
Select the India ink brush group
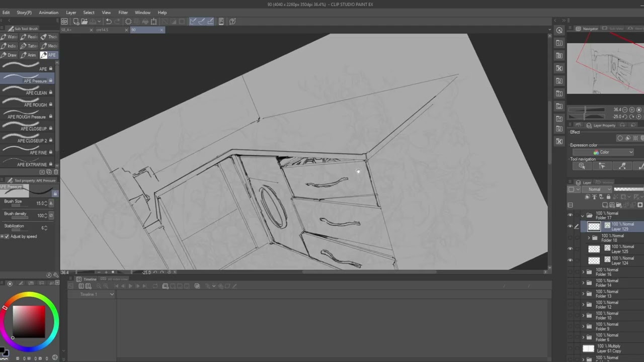[10, 46]
